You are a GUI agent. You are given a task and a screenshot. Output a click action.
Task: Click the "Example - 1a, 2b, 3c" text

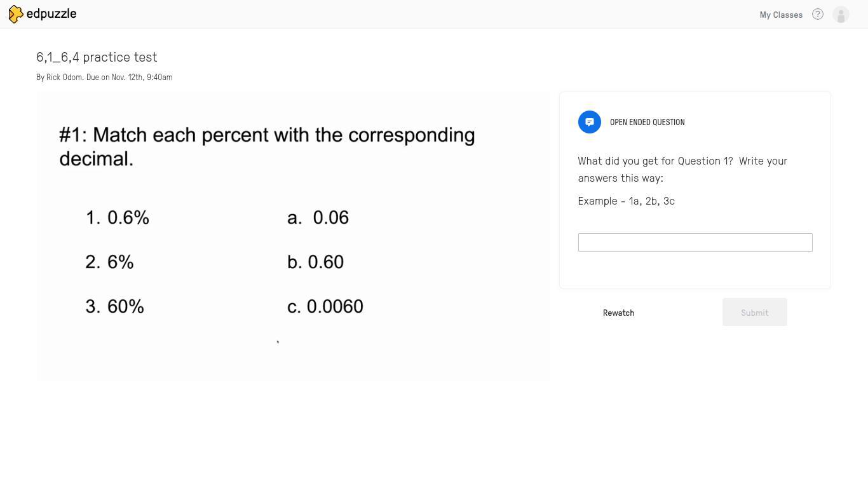[x=627, y=201]
